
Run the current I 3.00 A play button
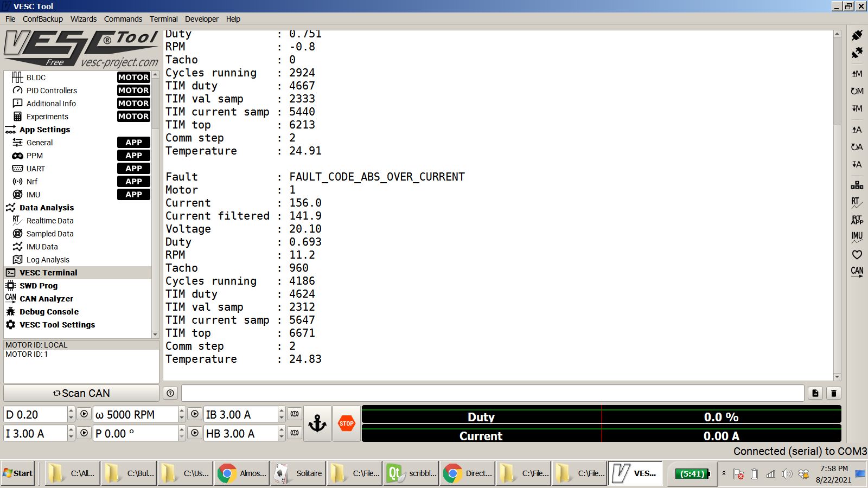pos(84,433)
